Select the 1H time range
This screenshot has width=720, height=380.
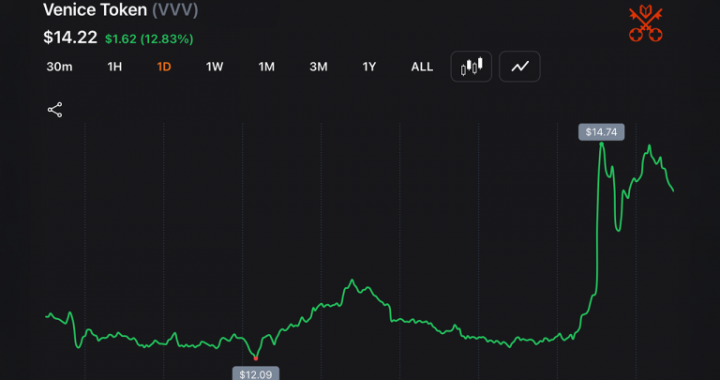point(114,67)
